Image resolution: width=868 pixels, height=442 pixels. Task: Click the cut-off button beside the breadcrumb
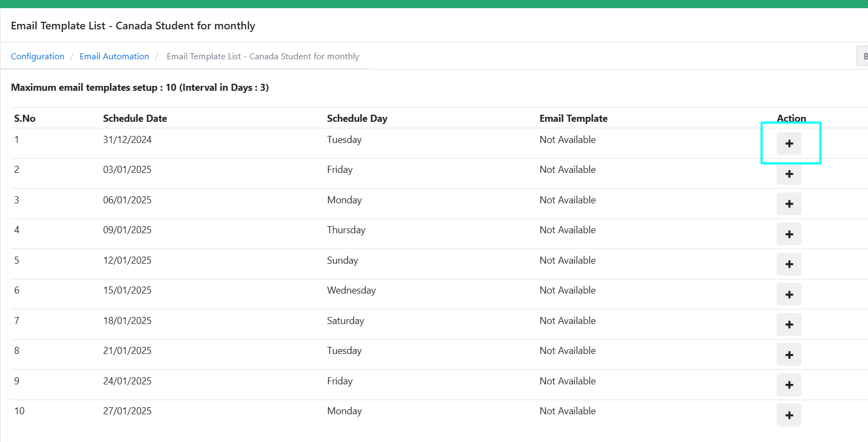[863, 57]
